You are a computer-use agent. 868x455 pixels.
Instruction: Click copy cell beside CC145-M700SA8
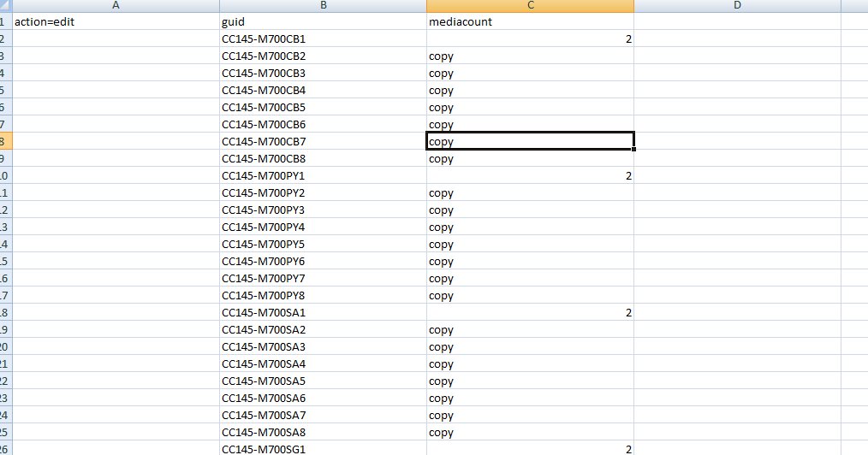(531, 432)
